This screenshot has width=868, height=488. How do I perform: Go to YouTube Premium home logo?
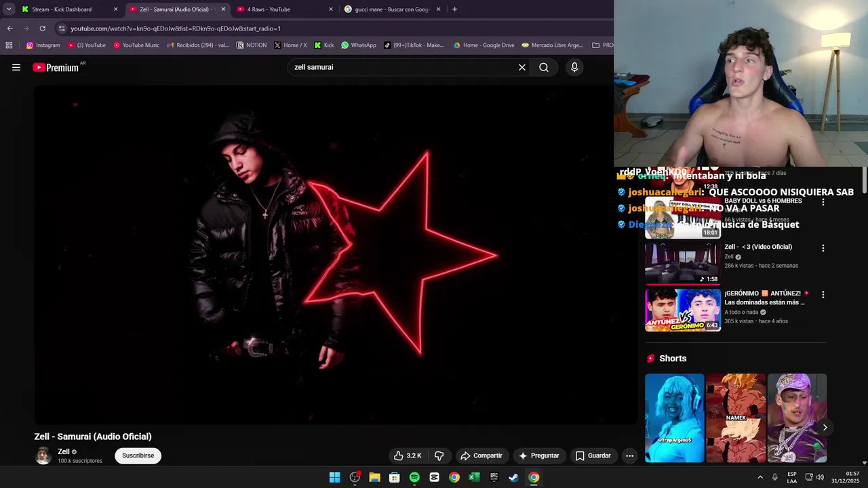click(x=56, y=67)
